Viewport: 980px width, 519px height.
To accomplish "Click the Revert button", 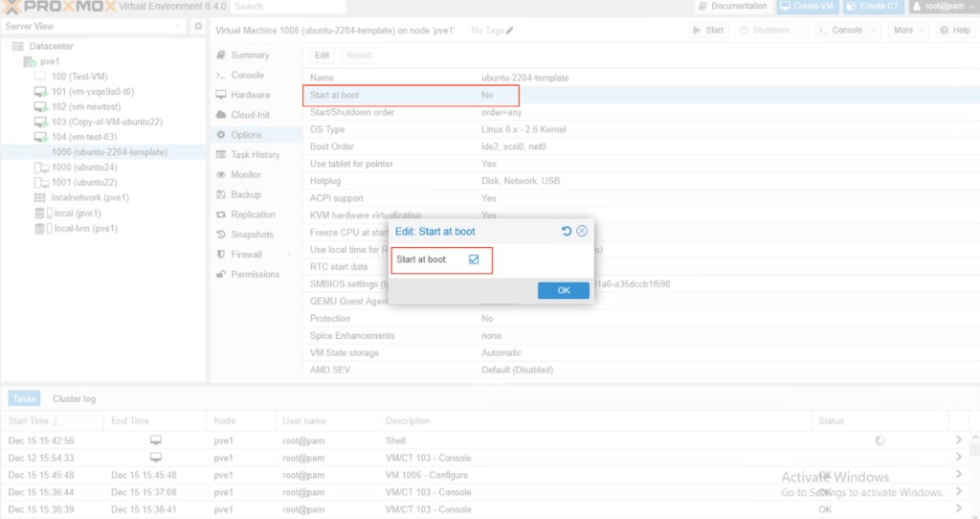I will pyautogui.click(x=359, y=55).
